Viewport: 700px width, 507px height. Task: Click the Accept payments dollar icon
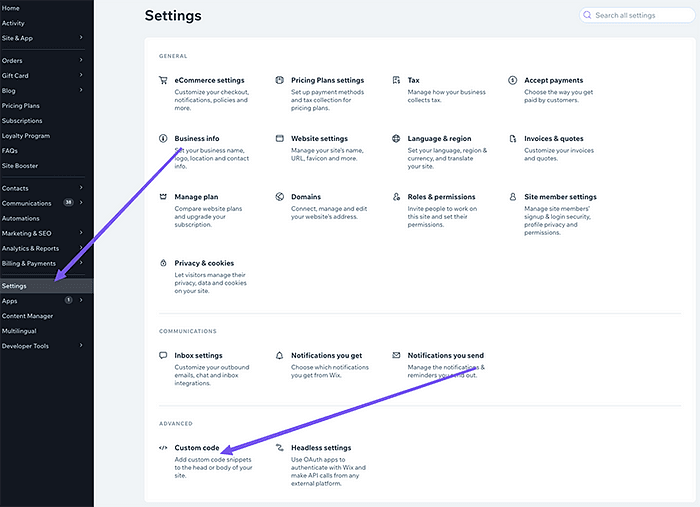(513, 80)
